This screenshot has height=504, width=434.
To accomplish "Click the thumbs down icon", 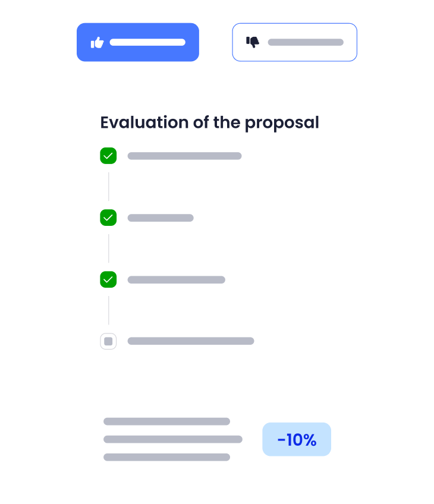I will 253,42.
